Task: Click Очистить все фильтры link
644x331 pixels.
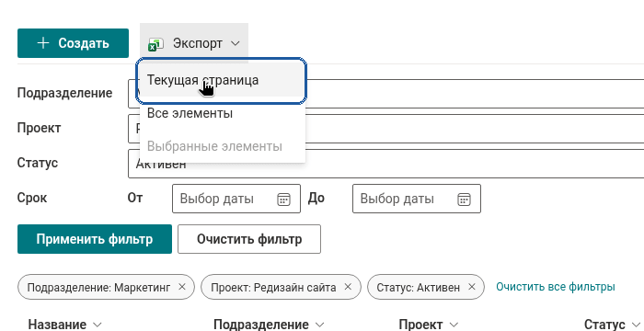Action: [x=556, y=287]
